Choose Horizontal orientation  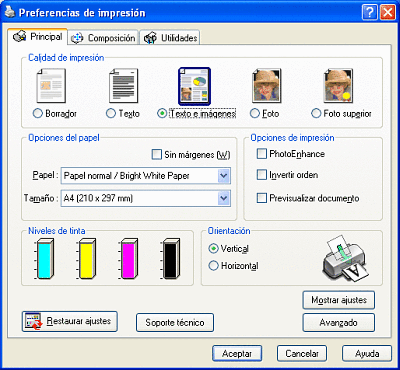[213, 266]
